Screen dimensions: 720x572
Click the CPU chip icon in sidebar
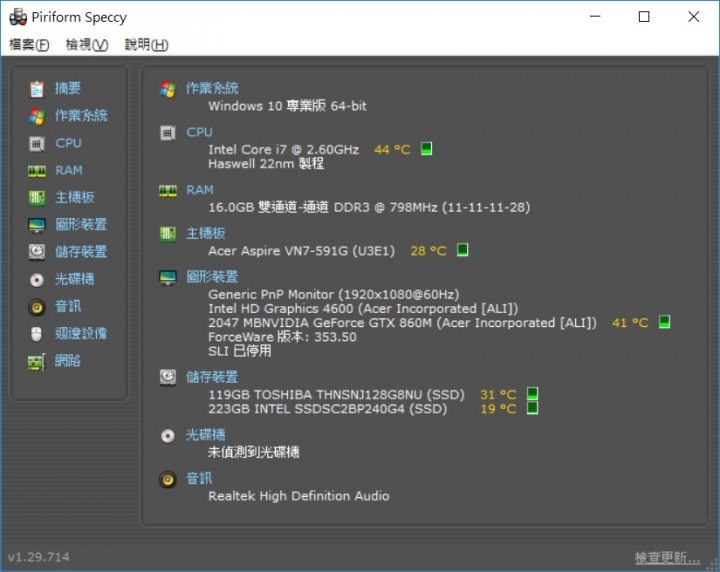37,144
